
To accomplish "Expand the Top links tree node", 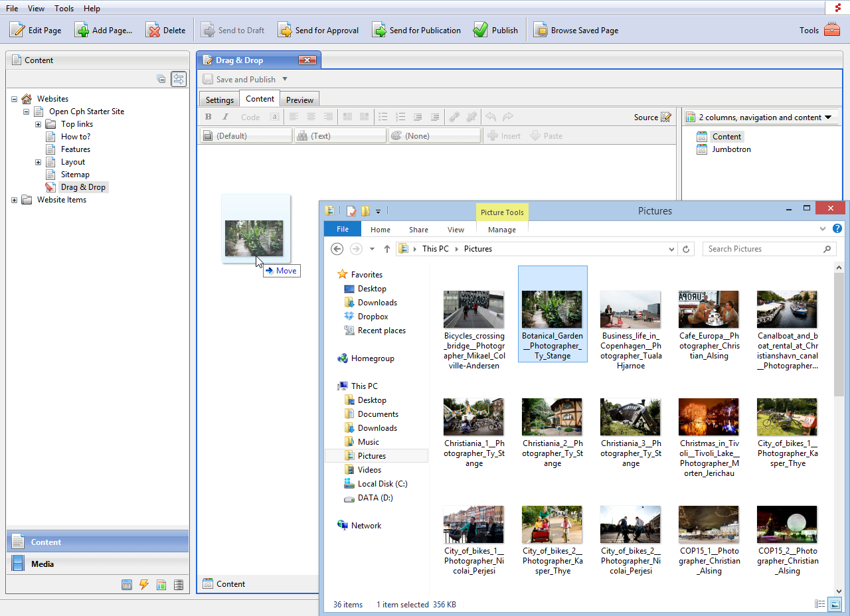I will [x=38, y=123].
